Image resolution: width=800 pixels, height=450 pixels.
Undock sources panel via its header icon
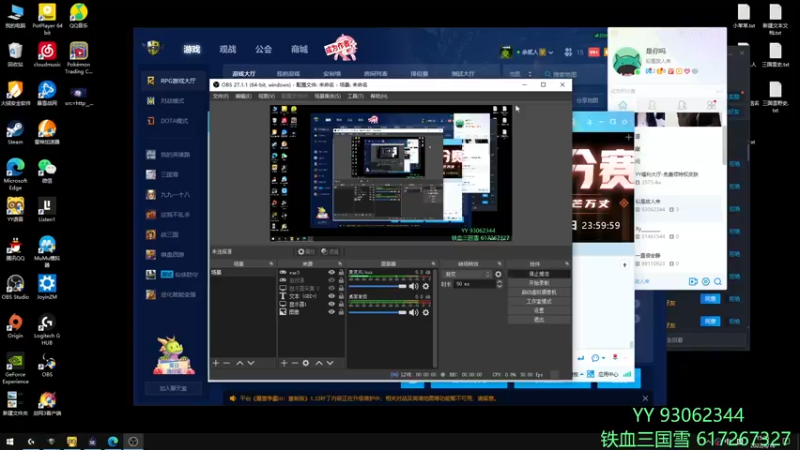pos(340,264)
